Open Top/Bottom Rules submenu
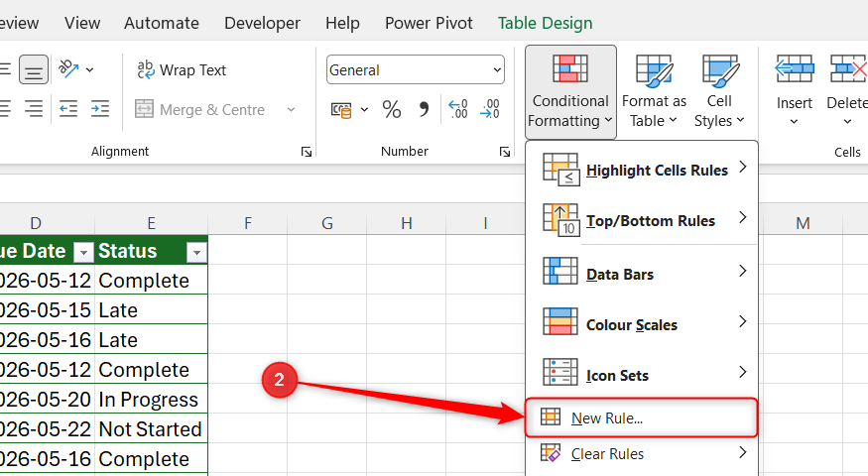This screenshot has width=868, height=476. (x=642, y=220)
